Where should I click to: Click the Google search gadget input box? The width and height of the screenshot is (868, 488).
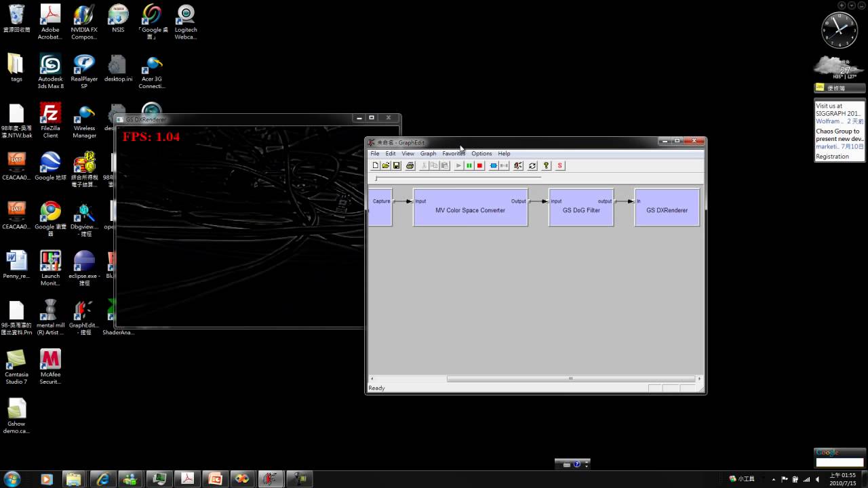click(839, 462)
